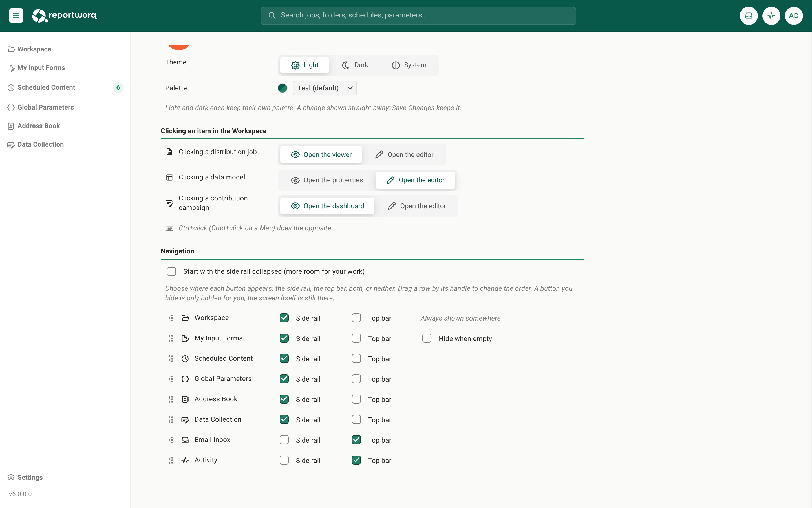Viewport: 812px width, 508px height.
Task: Click the My Input Forms row drag handle
Action: pos(171,338)
